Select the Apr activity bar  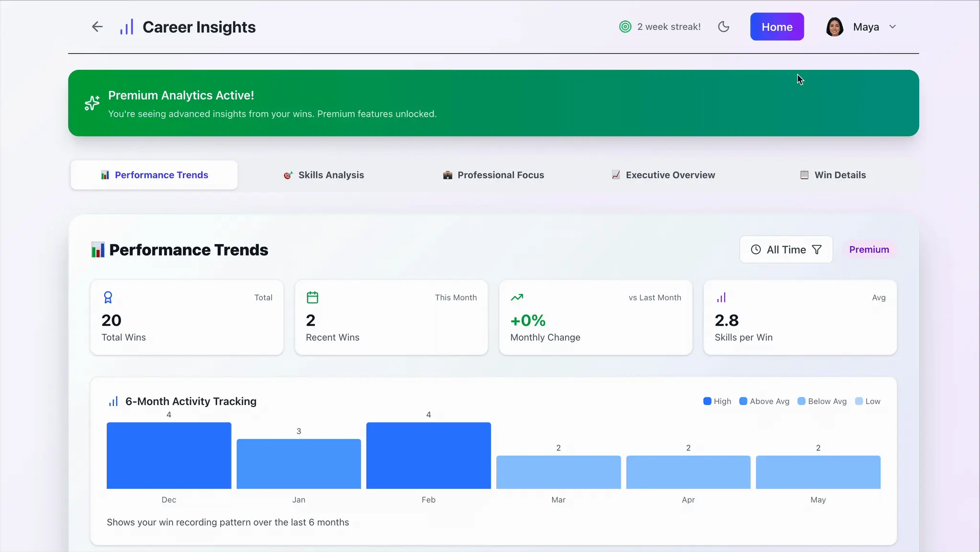pos(688,472)
